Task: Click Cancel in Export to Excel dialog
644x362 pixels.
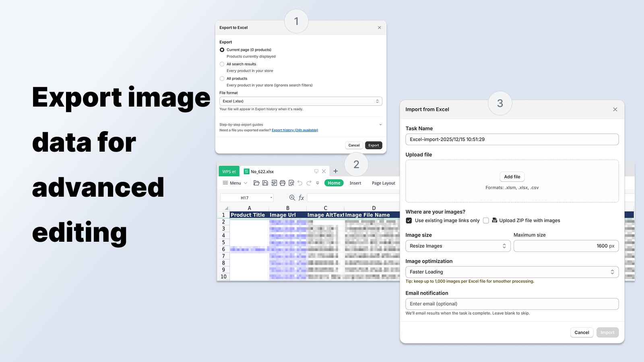Action: (x=354, y=145)
